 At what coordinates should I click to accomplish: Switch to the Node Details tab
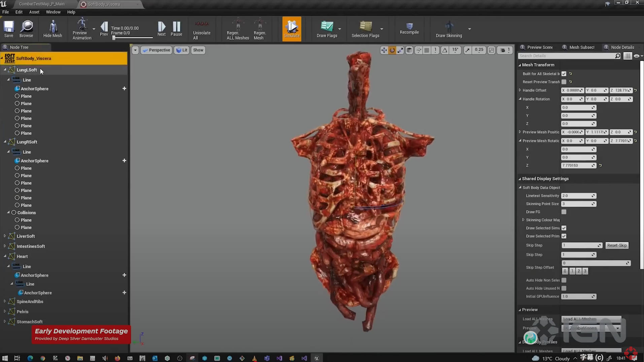(622, 47)
